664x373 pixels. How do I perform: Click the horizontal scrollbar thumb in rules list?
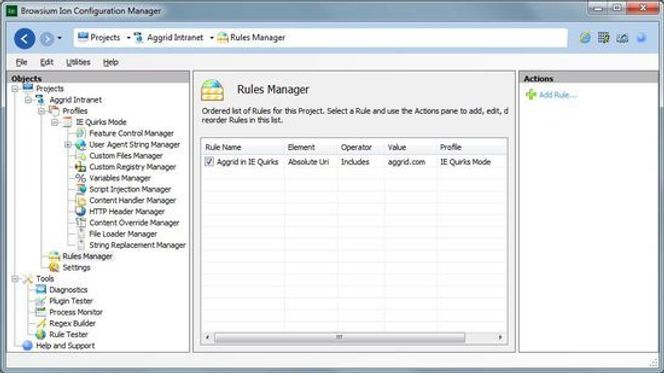pos(340,337)
